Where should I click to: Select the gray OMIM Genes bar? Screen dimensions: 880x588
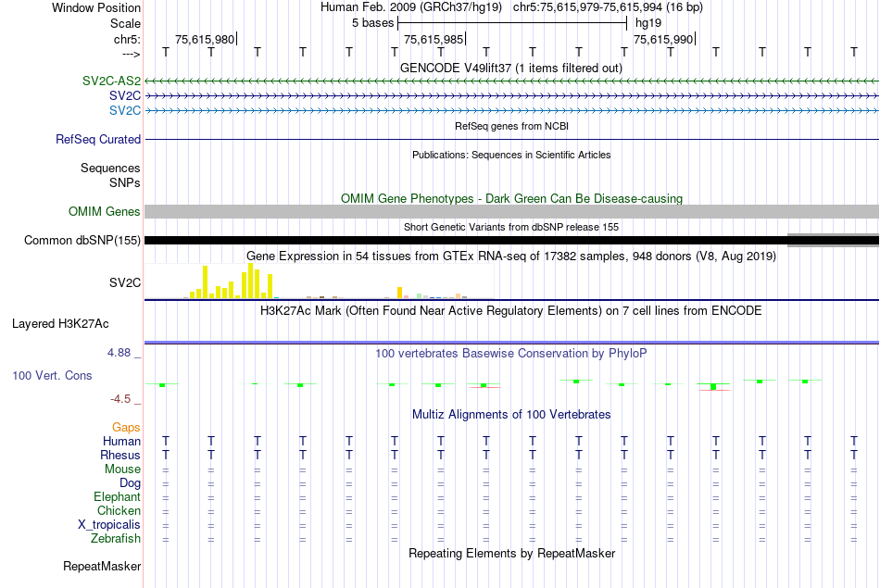pyautogui.click(x=512, y=211)
